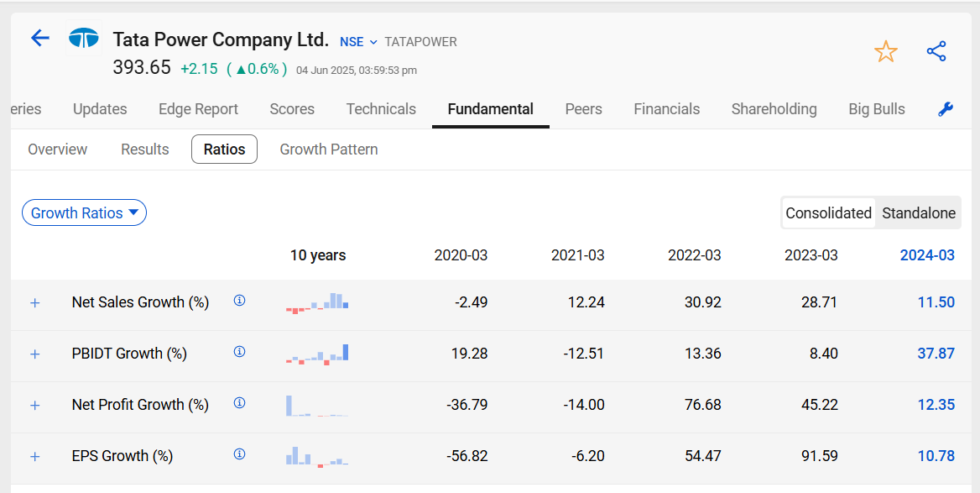
Task: Click the 10 years column header
Action: click(317, 255)
